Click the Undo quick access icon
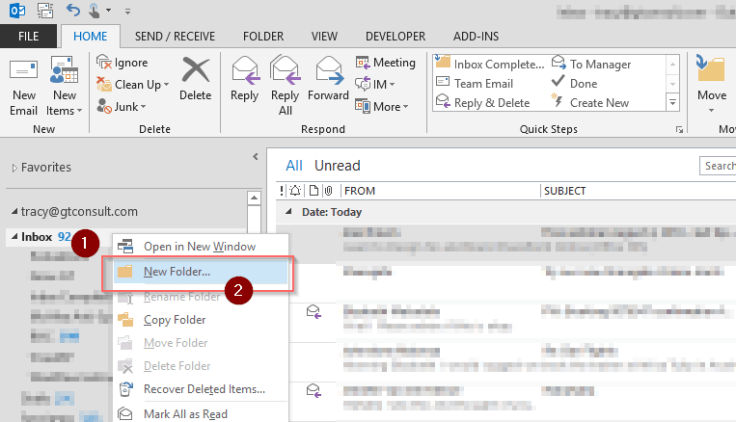This screenshot has height=422, width=736. [x=73, y=10]
